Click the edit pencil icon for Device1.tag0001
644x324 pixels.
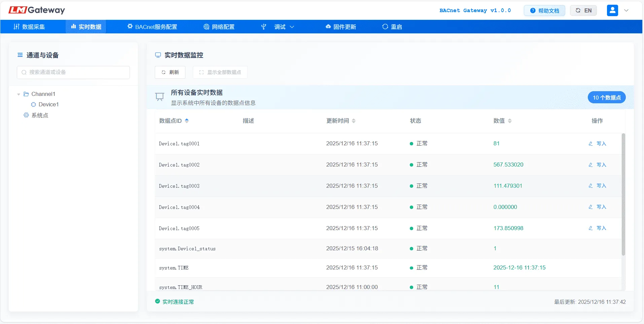(x=591, y=144)
